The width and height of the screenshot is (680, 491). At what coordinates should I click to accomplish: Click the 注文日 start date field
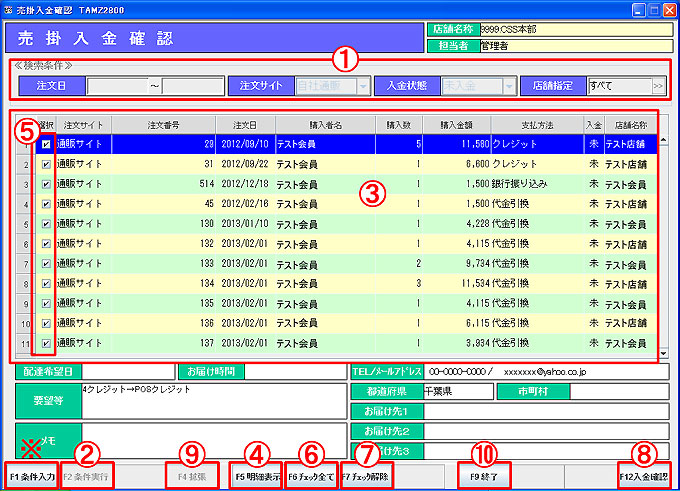click(x=117, y=86)
